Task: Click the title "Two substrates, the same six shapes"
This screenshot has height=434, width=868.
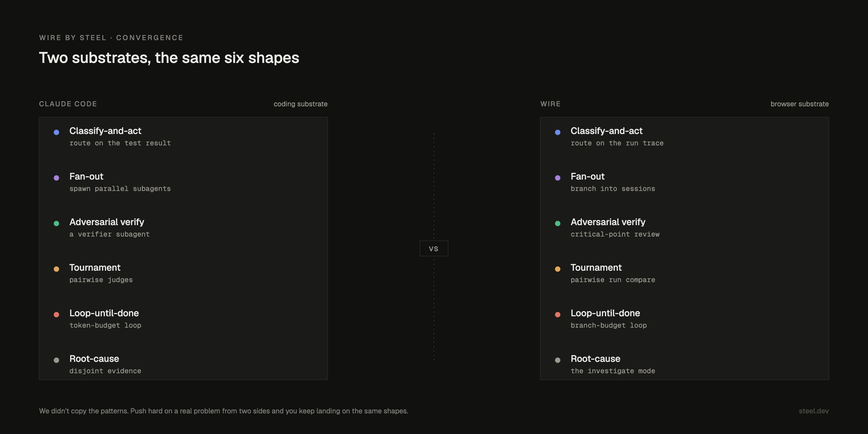Action: point(169,58)
